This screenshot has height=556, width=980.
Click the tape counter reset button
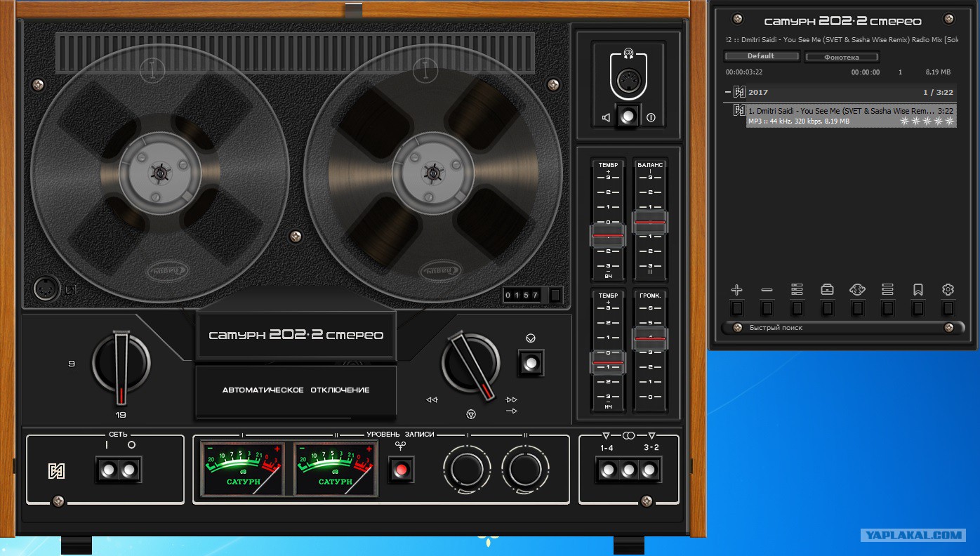pyautogui.click(x=555, y=296)
